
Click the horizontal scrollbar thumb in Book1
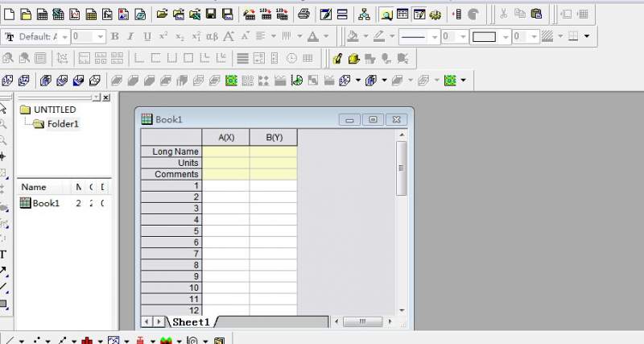coord(363,321)
